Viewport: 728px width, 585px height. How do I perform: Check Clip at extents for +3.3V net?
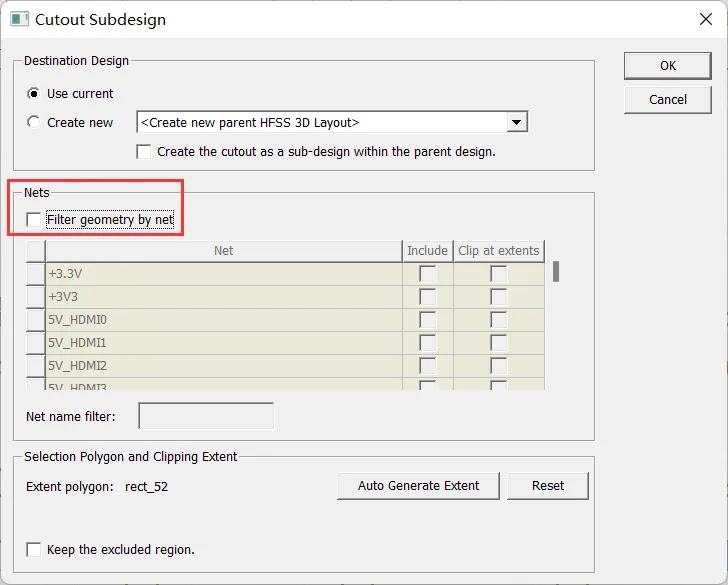point(499,274)
